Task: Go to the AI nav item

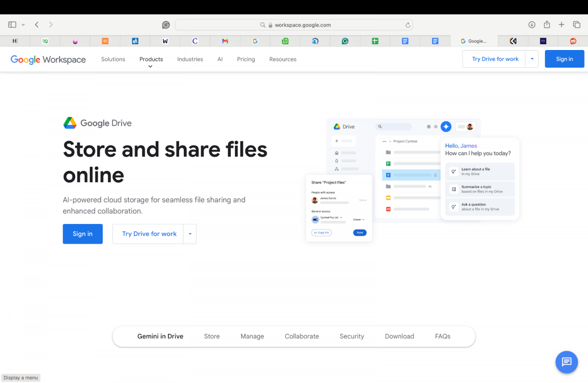Action: pyautogui.click(x=220, y=59)
